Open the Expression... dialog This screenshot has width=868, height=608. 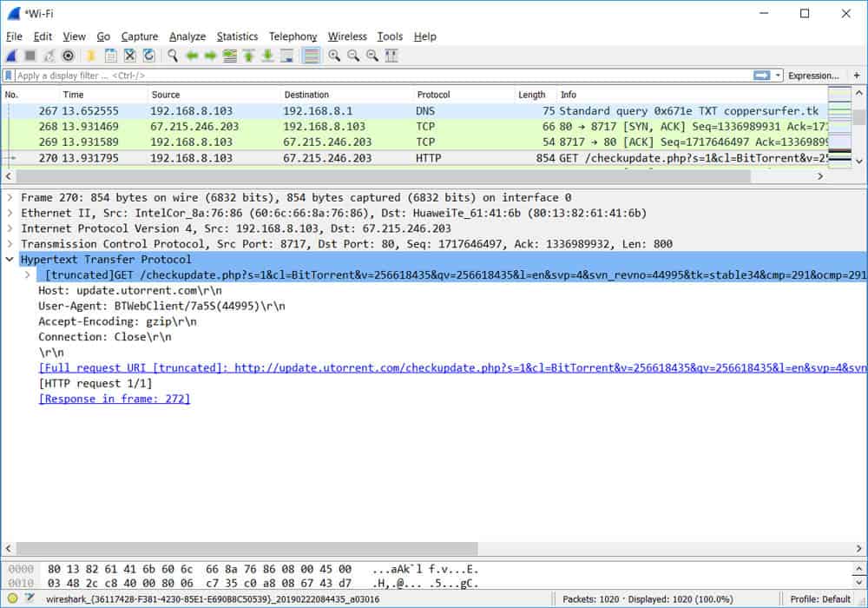pyautogui.click(x=813, y=76)
